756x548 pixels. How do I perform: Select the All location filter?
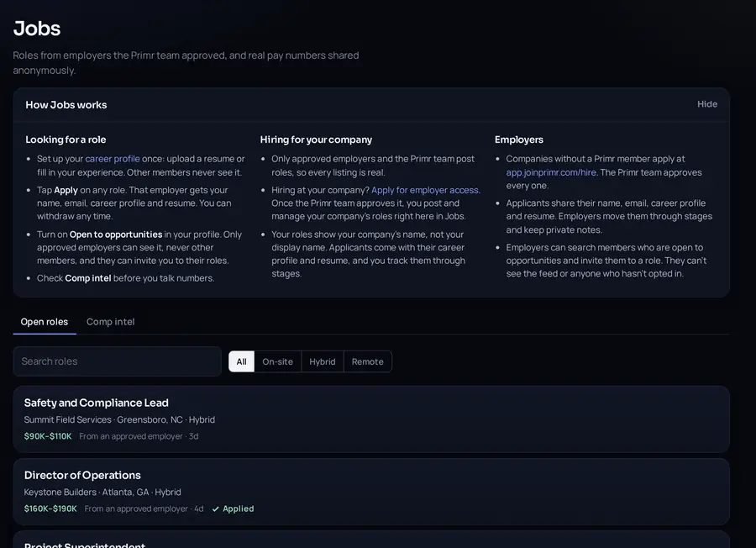coord(242,361)
